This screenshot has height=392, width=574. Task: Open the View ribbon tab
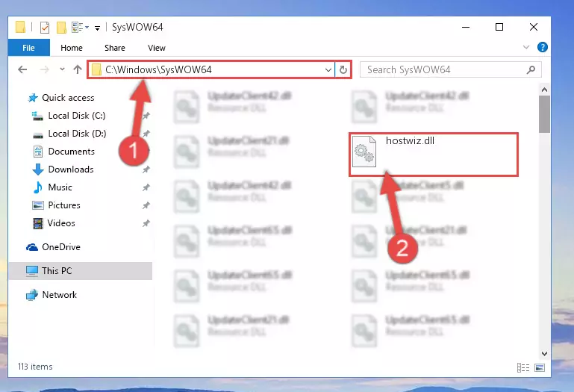(x=156, y=48)
